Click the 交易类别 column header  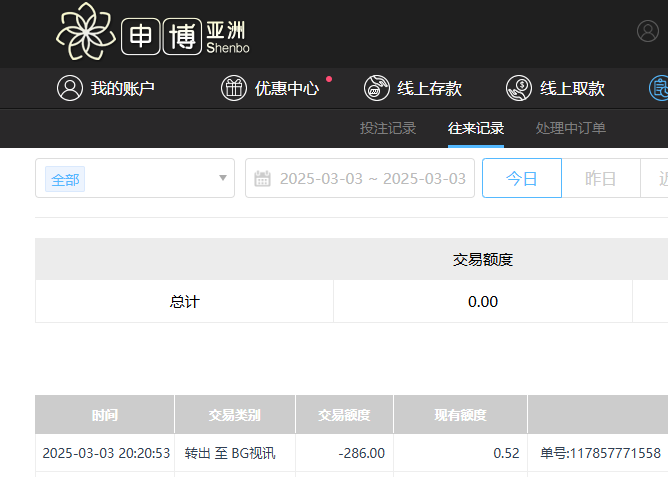click(x=235, y=415)
